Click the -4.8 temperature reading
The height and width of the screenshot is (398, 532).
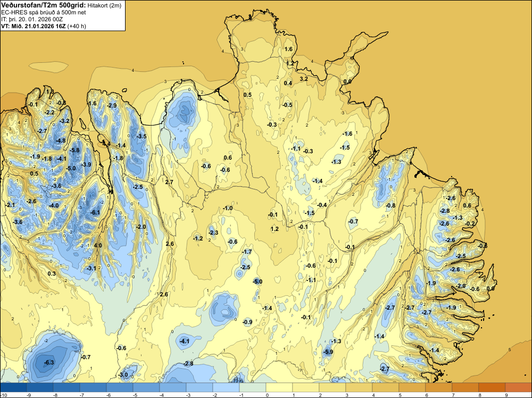click(61, 140)
